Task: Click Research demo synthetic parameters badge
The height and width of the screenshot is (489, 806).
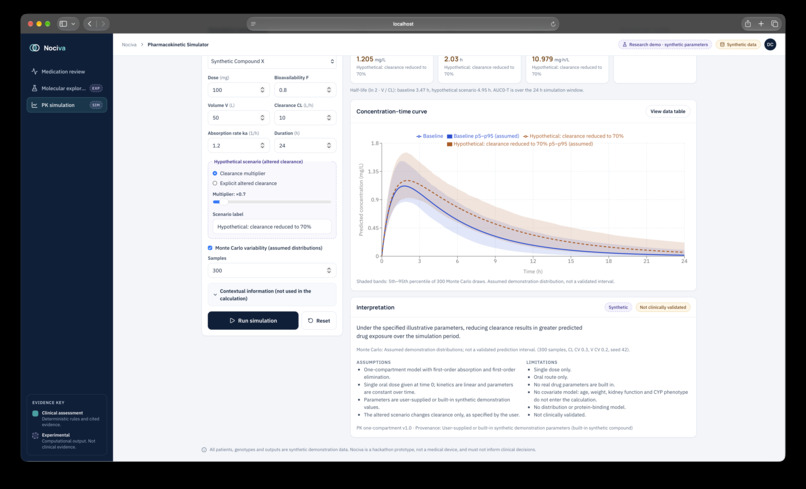Action: (x=665, y=45)
